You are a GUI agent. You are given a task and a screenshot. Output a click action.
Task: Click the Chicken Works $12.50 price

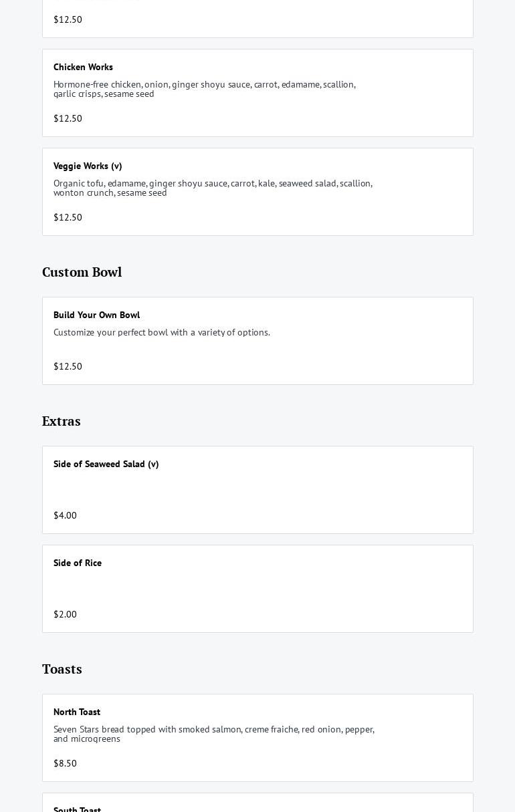pyautogui.click(x=68, y=118)
